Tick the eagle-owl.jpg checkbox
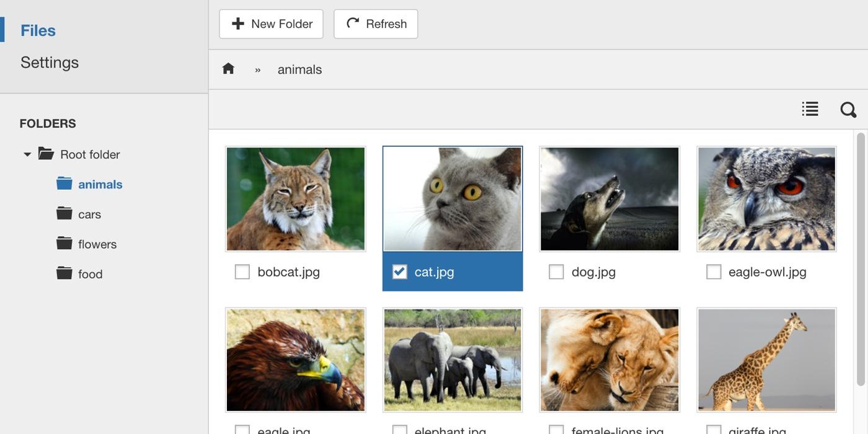The width and height of the screenshot is (868, 434). [714, 272]
